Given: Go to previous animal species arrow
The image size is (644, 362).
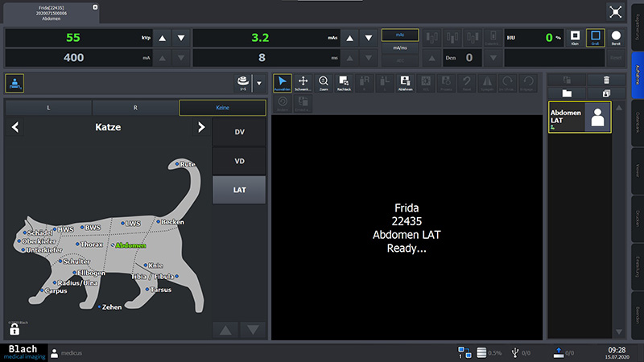Looking at the screenshot, I should tap(15, 127).
